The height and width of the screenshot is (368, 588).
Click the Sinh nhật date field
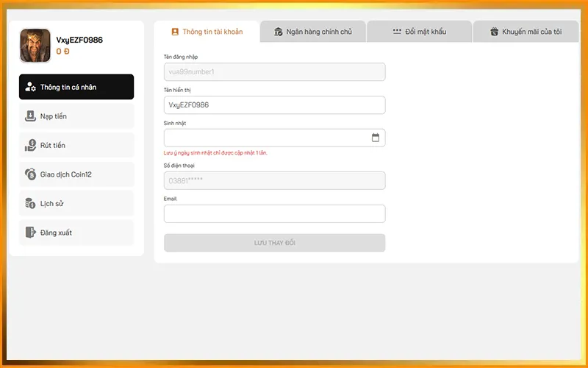[x=274, y=138]
